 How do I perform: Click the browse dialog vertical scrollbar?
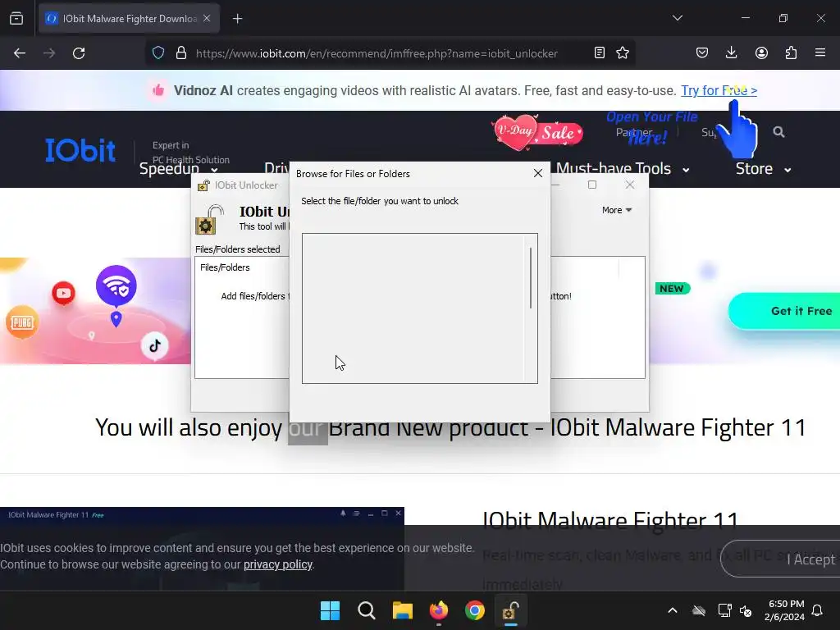click(531, 277)
